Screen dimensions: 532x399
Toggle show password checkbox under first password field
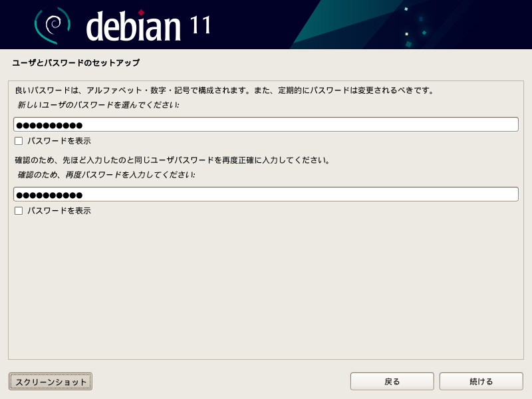point(19,141)
